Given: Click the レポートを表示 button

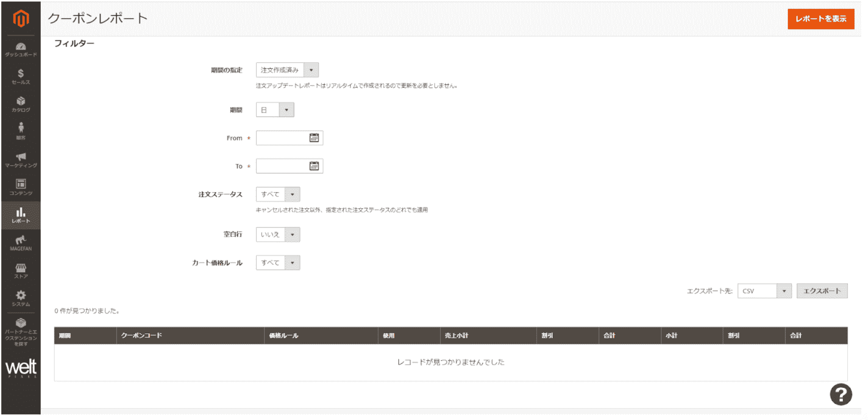Looking at the screenshot, I should click(821, 19).
